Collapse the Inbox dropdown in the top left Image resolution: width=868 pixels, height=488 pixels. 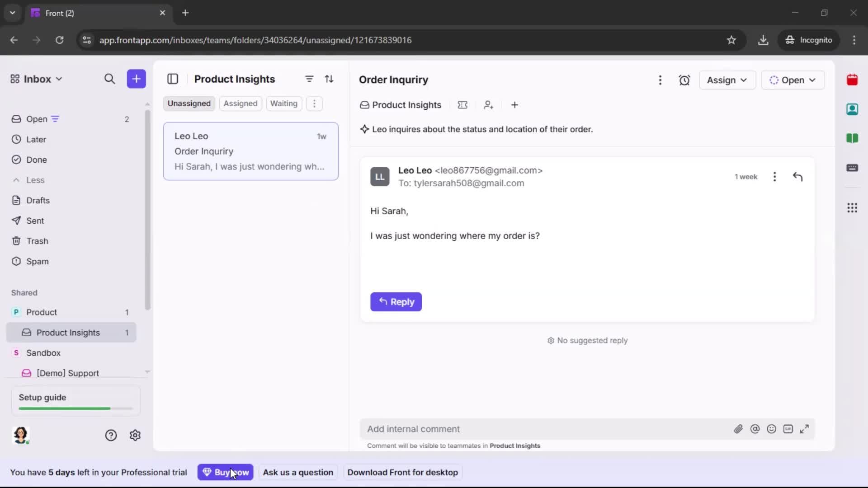click(x=59, y=79)
